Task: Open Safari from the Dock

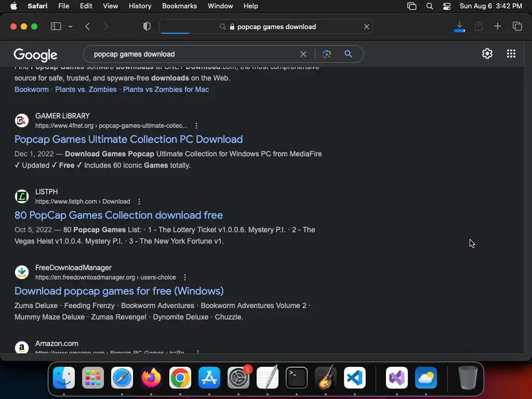Action: tap(122, 378)
